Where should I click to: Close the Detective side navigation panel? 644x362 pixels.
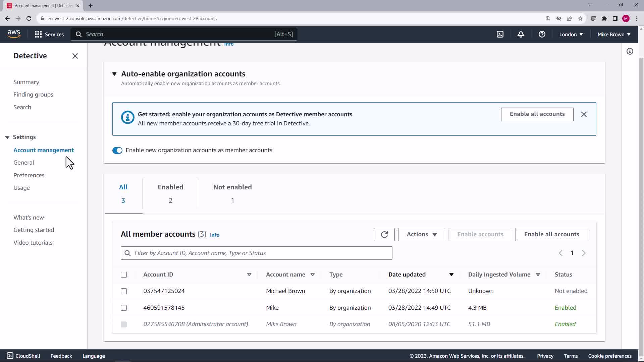(x=75, y=56)
